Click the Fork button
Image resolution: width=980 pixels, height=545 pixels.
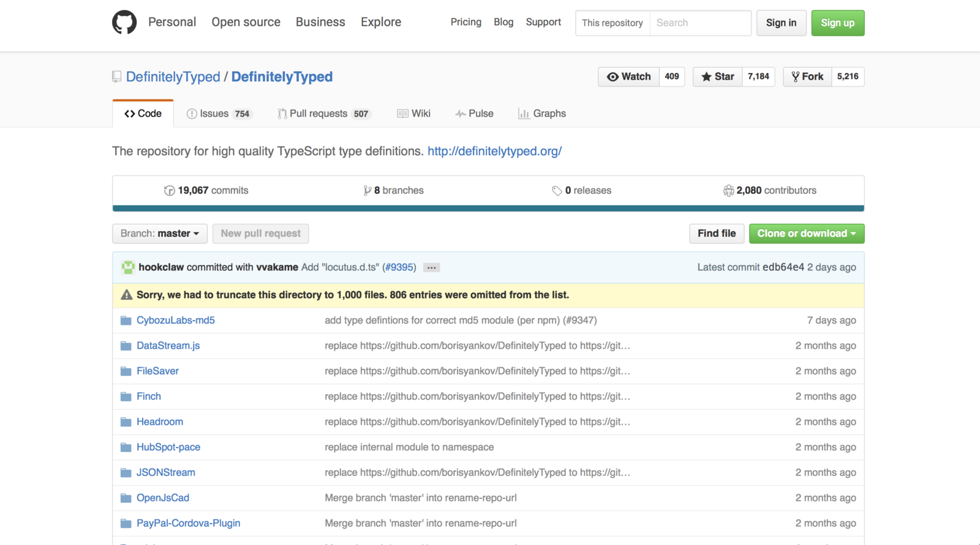(807, 77)
